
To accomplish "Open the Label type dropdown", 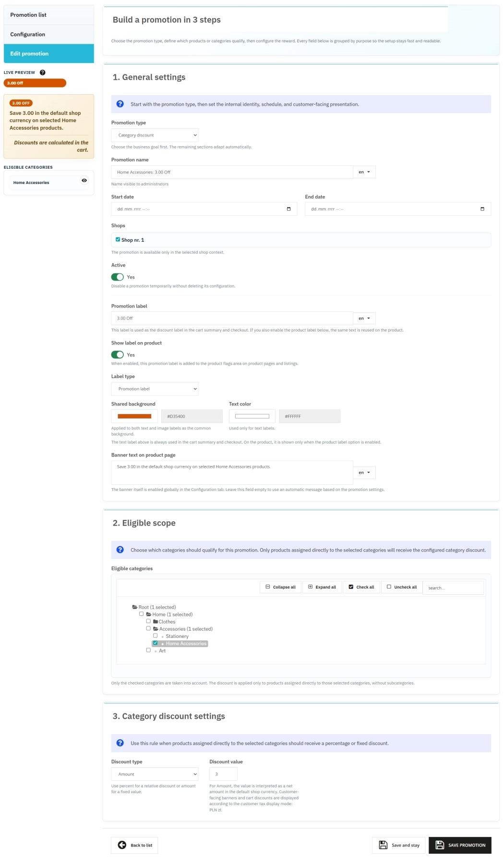I will click(x=155, y=389).
